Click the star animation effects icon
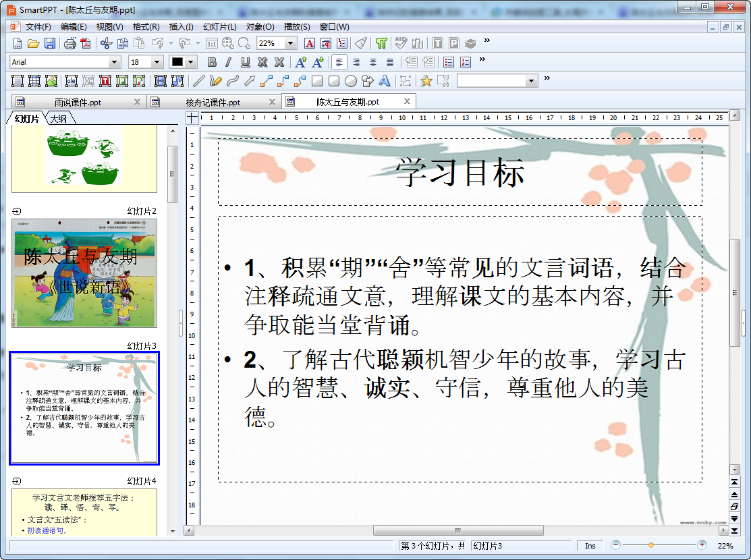Screen dimensions: 751x560 coord(426,81)
